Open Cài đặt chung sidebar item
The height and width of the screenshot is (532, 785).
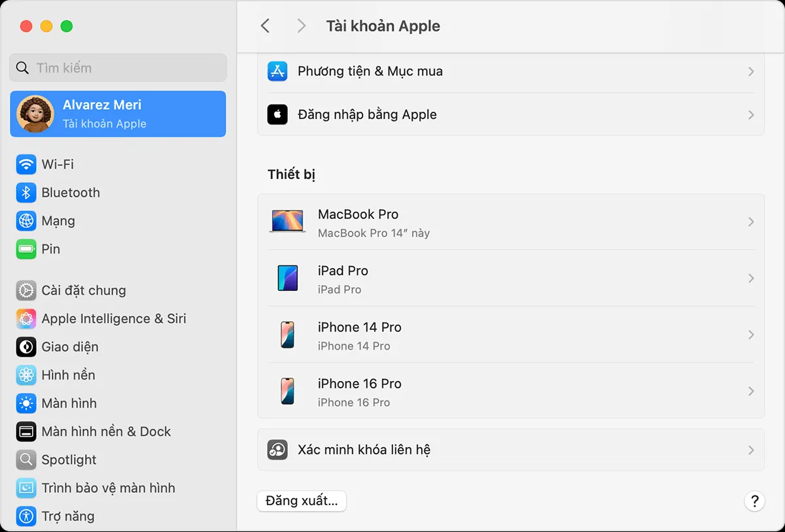pos(83,291)
